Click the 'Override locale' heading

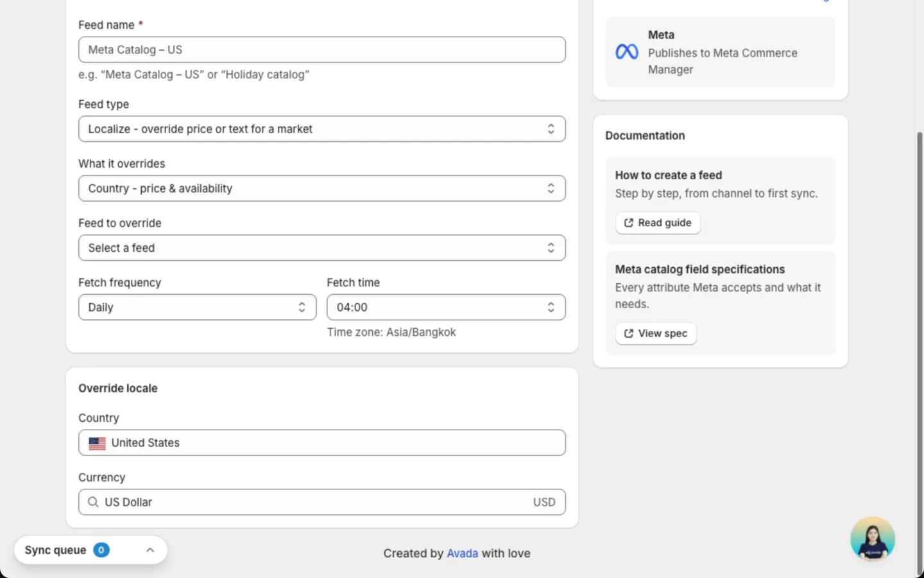(x=118, y=389)
